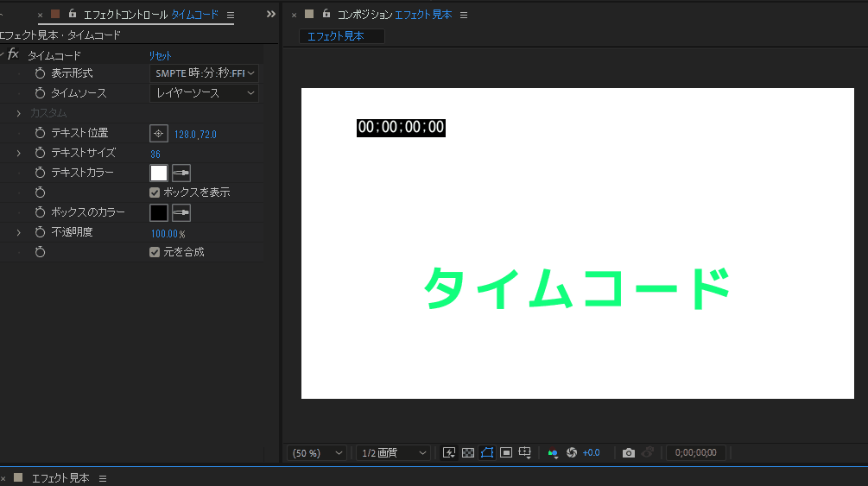Toggle stopwatch for テキストカラー
This screenshot has height=486, width=868.
pos(40,173)
